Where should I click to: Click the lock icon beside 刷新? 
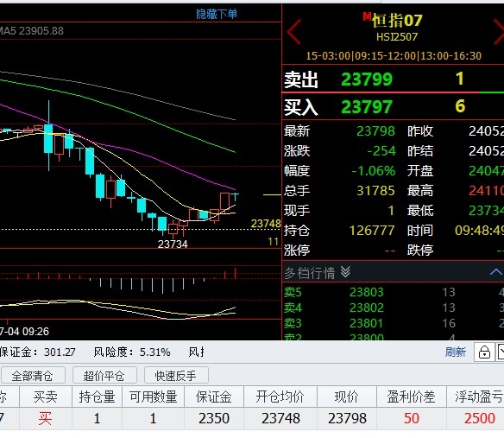coord(484,352)
